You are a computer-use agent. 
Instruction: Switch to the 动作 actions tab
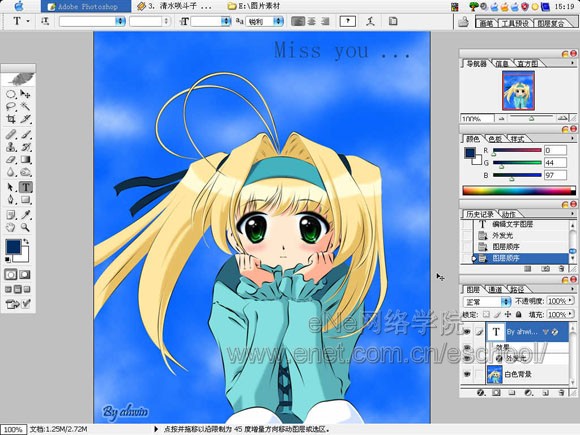(509, 214)
